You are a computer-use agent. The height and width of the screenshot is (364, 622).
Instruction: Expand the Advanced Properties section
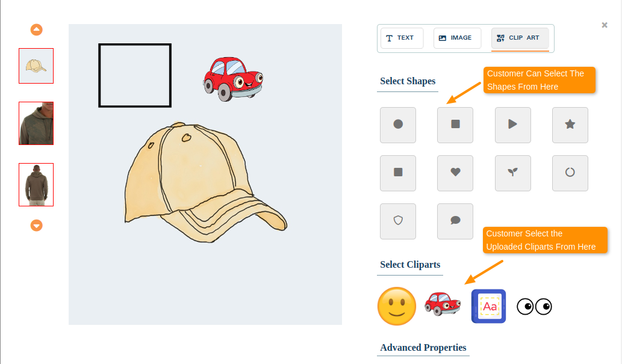tap(423, 348)
